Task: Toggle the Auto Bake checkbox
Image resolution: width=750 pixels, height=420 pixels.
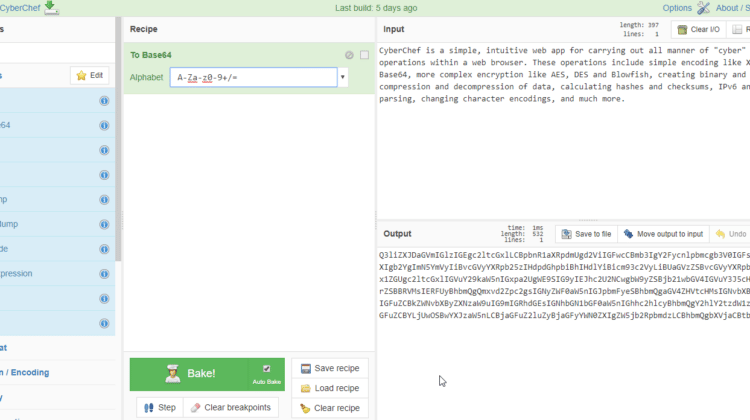Action: (x=266, y=369)
